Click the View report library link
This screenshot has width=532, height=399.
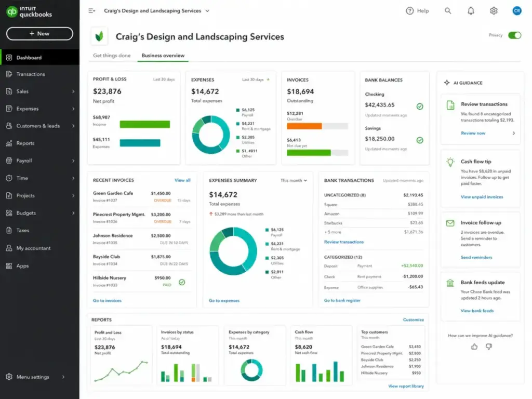406,386
